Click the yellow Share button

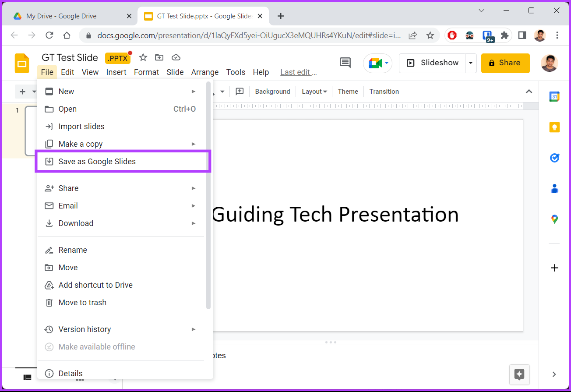pos(505,63)
